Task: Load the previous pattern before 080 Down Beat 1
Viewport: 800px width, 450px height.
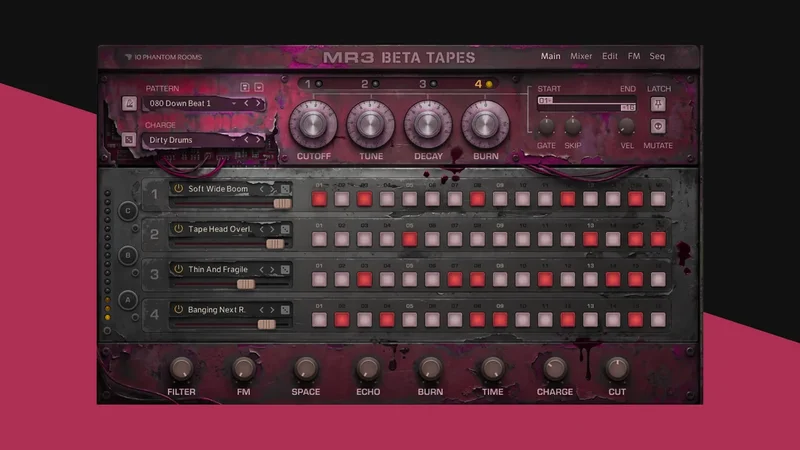Action: pyautogui.click(x=246, y=103)
